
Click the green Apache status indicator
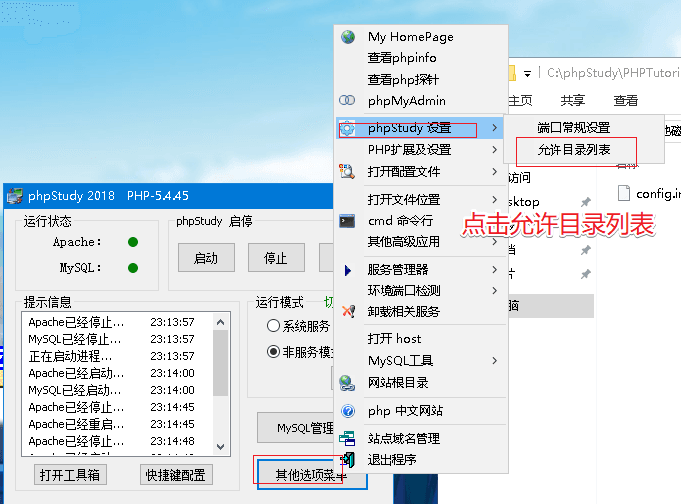(x=133, y=242)
